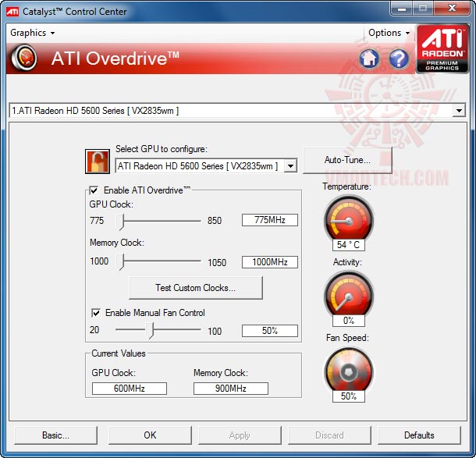The image size is (476, 458).
Task: Close the Catalyst Control Center window
Action: pos(452,9)
